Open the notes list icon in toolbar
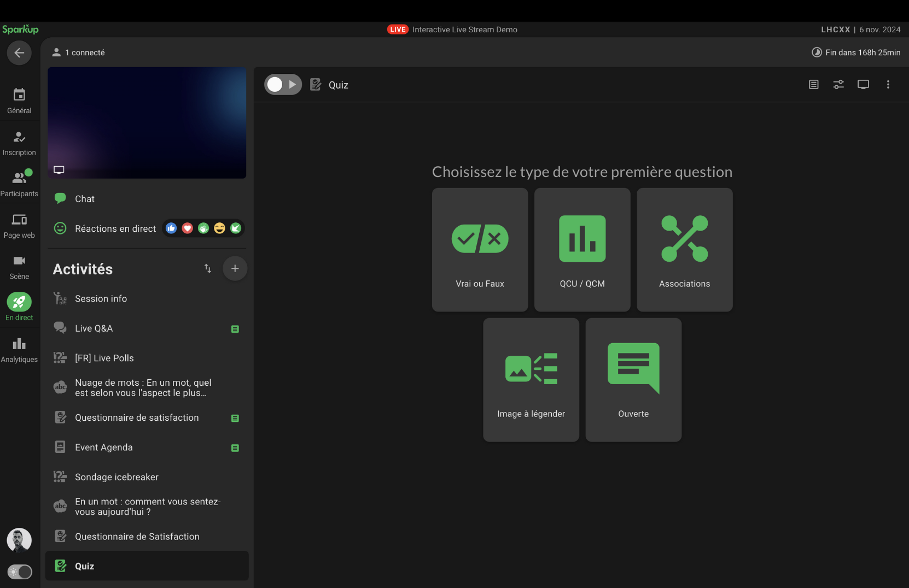The height and width of the screenshot is (588, 909). pos(813,85)
